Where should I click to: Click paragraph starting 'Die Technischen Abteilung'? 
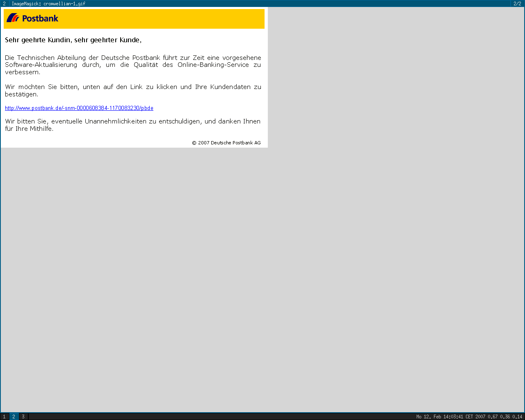(133, 65)
